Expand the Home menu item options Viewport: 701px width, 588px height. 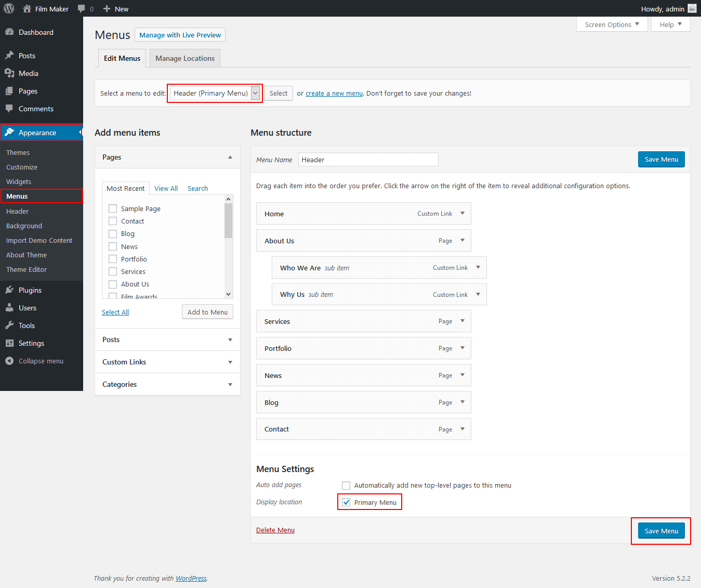[x=462, y=213]
